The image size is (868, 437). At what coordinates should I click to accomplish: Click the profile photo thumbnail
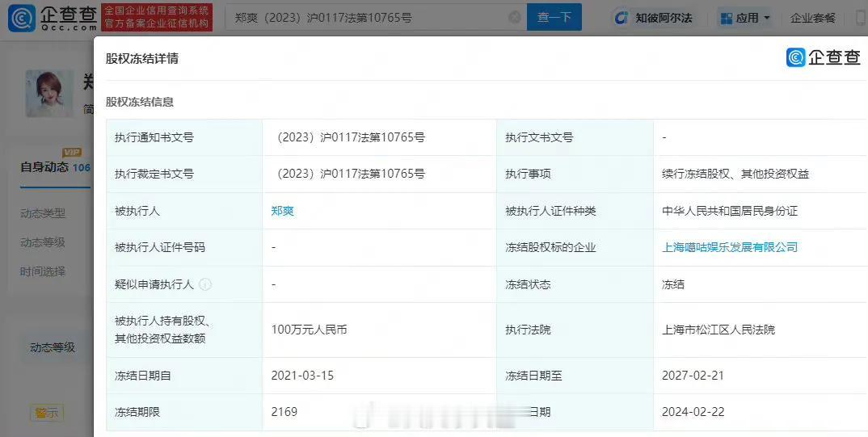(x=49, y=93)
